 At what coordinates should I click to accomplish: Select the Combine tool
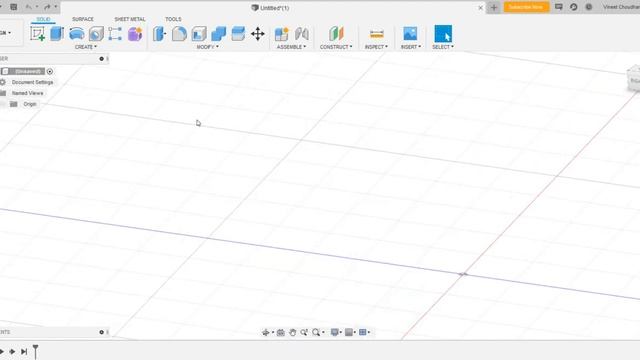click(x=218, y=34)
